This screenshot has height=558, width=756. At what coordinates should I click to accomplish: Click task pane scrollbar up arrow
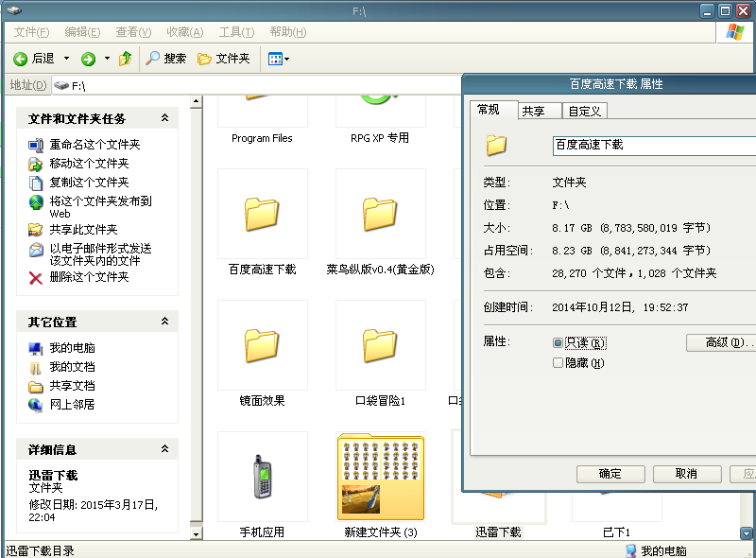196,101
